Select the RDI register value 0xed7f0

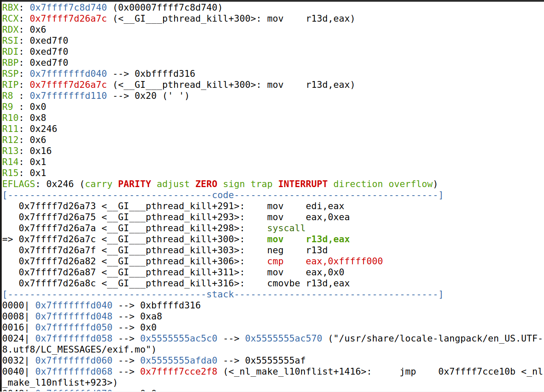(49, 52)
